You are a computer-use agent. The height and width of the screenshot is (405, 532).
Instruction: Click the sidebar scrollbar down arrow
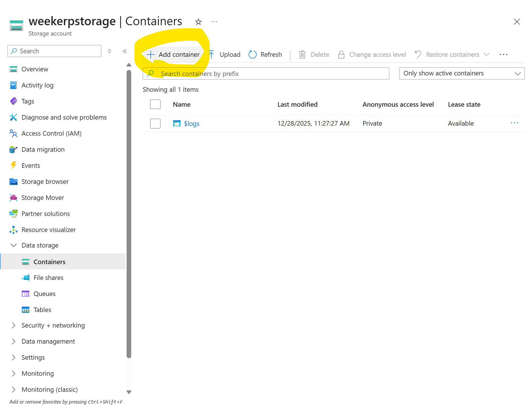coord(129,392)
